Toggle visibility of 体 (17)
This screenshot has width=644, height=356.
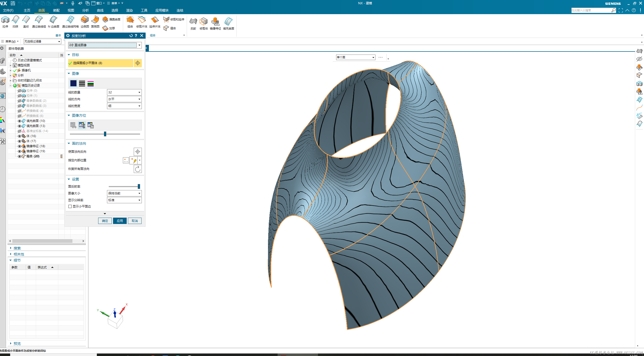click(19, 141)
